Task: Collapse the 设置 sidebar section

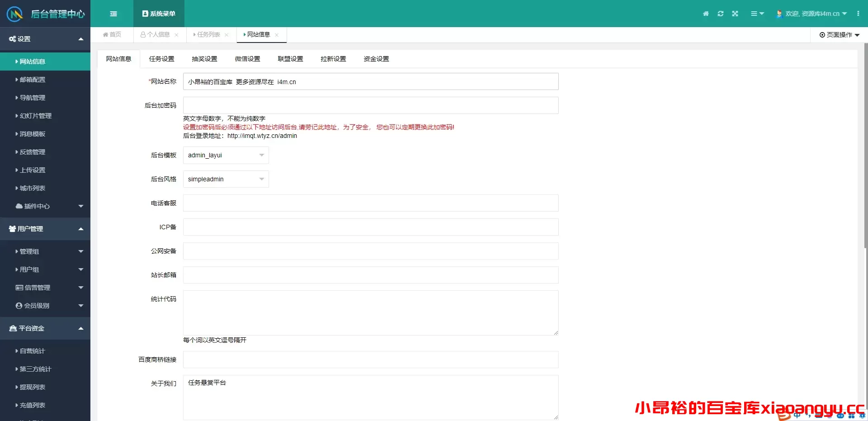Action: [45, 39]
